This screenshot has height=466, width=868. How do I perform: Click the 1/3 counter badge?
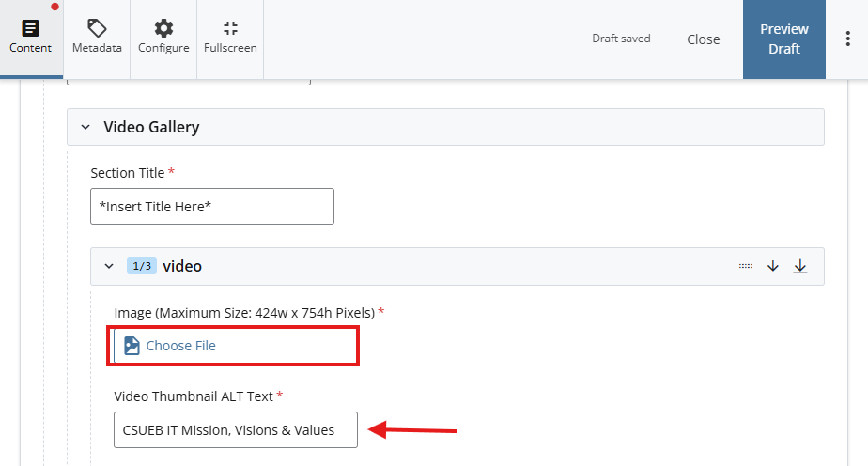tap(141, 266)
